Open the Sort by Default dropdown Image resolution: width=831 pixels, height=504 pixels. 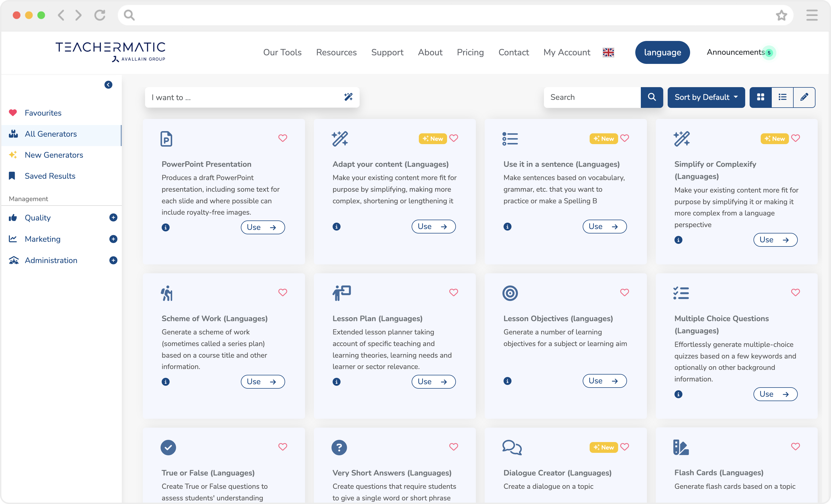click(x=706, y=97)
